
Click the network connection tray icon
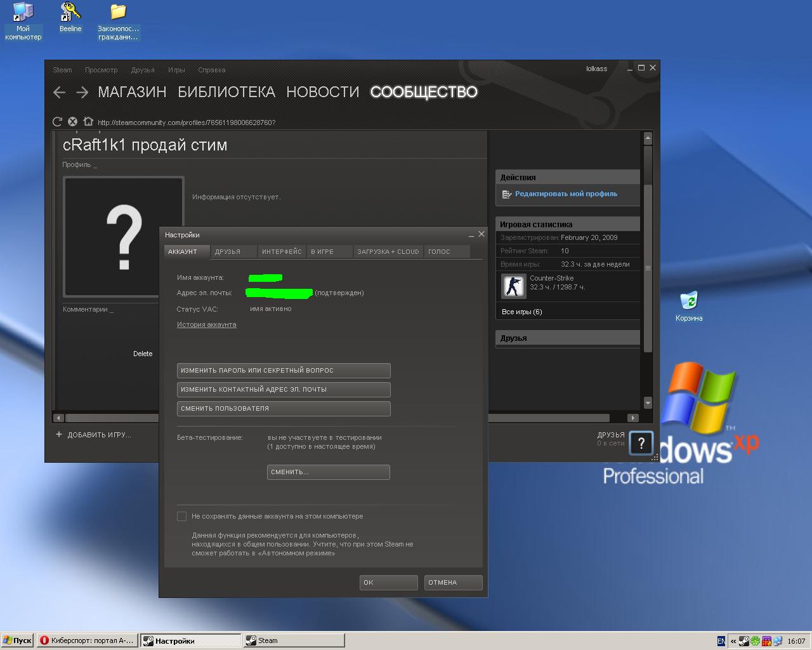click(777, 641)
